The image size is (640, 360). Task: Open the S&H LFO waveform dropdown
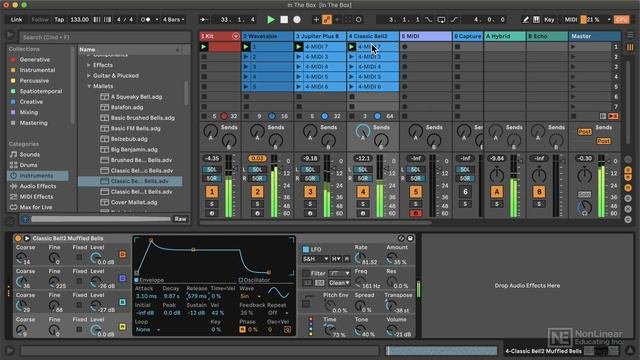coord(316,259)
